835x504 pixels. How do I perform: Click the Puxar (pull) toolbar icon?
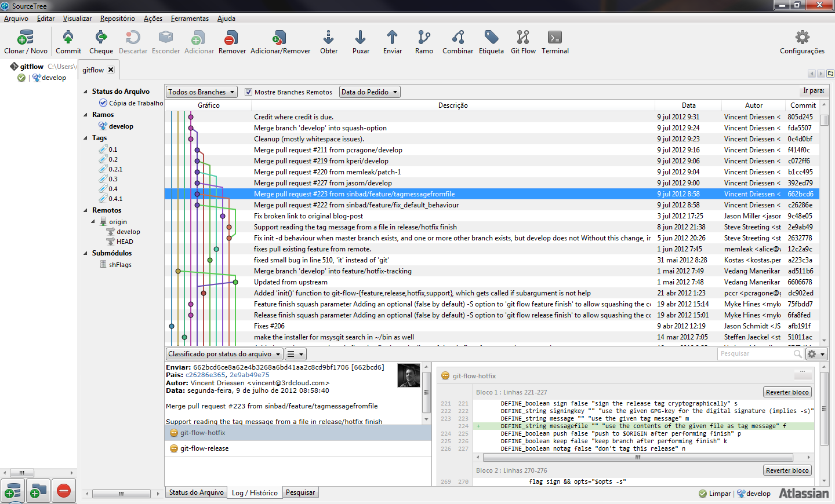(x=360, y=38)
